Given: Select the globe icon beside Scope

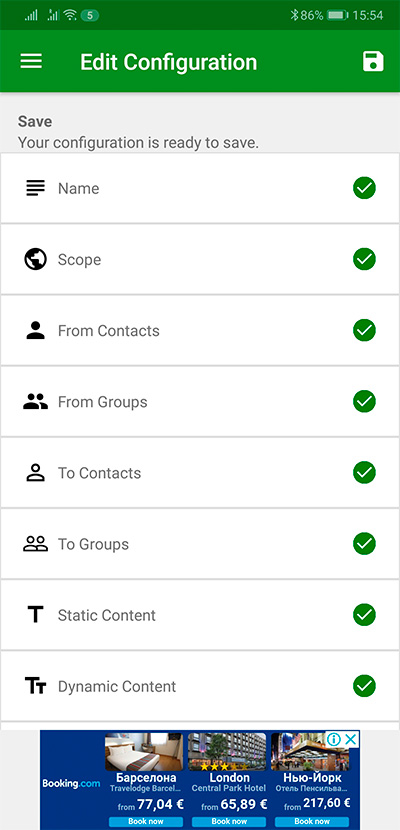Looking at the screenshot, I should pyautogui.click(x=35, y=259).
